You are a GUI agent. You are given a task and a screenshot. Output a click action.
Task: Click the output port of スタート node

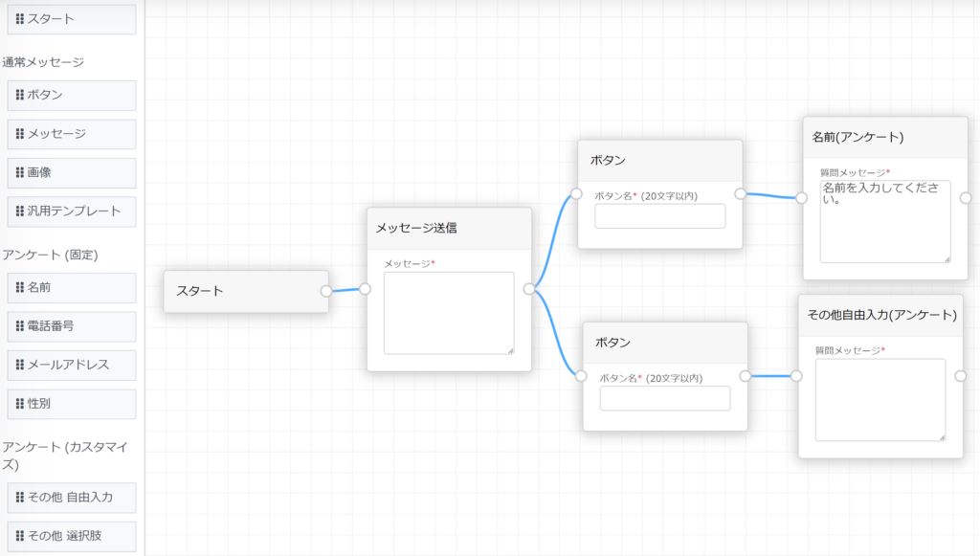coord(326,291)
